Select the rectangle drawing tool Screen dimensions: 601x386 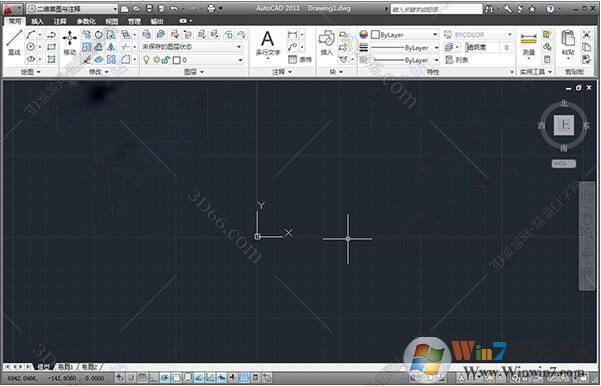[51, 47]
